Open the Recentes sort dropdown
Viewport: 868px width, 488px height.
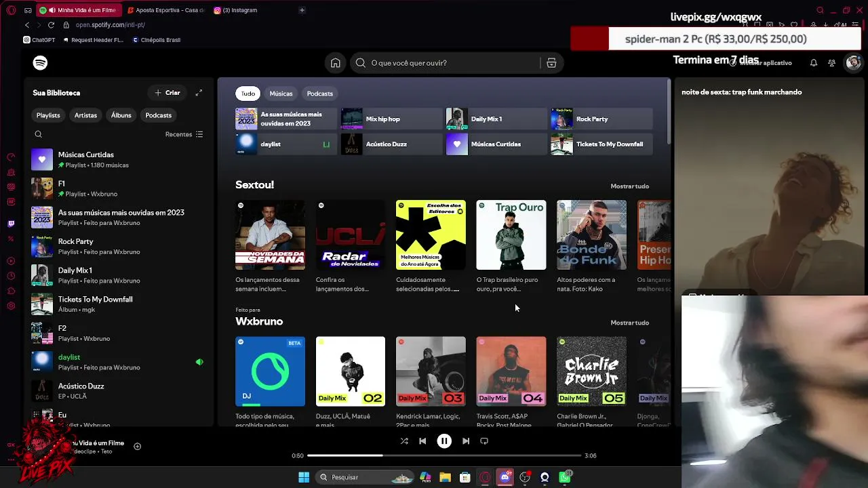click(184, 134)
